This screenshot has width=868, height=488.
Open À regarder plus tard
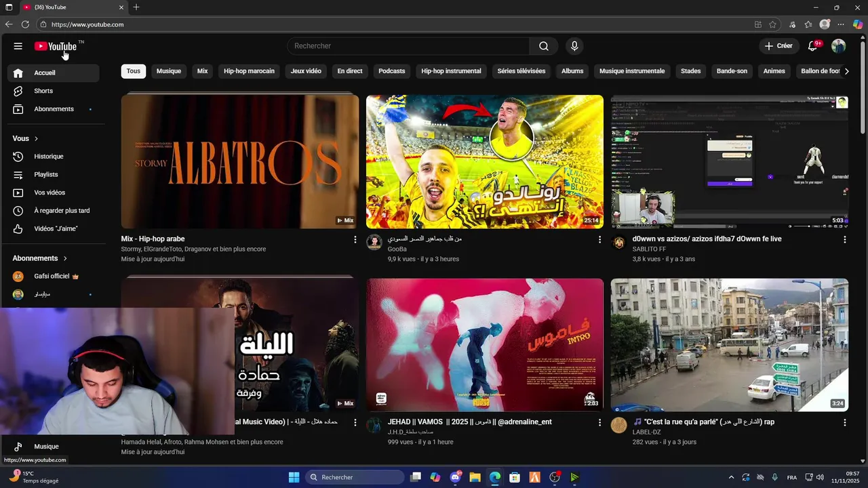(x=53, y=211)
